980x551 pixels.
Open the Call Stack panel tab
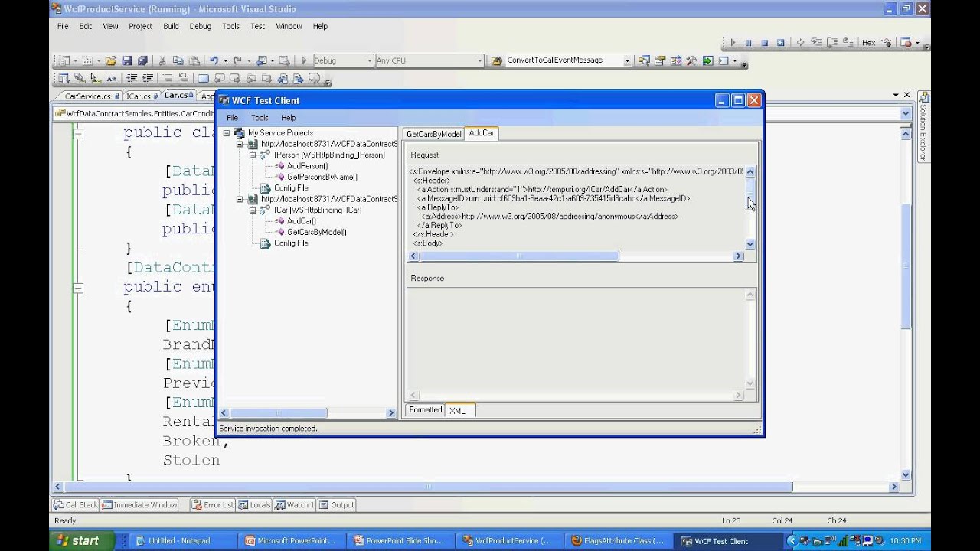click(x=76, y=504)
